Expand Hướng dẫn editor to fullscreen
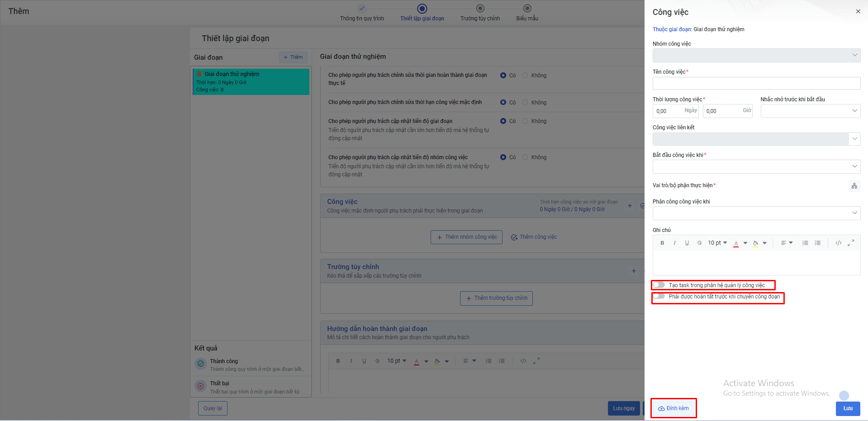 tap(536, 361)
